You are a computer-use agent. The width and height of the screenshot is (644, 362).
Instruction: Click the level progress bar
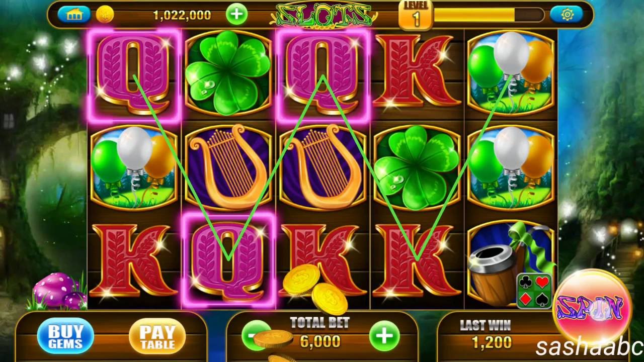[489, 15]
